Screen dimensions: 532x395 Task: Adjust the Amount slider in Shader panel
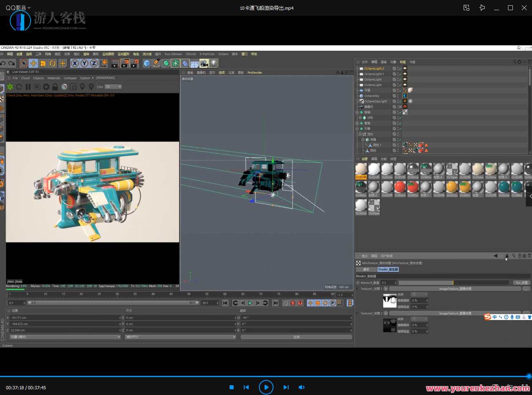click(x=453, y=283)
